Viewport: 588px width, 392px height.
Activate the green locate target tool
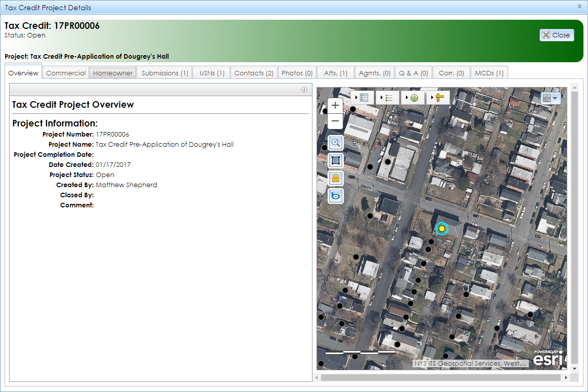(414, 98)
